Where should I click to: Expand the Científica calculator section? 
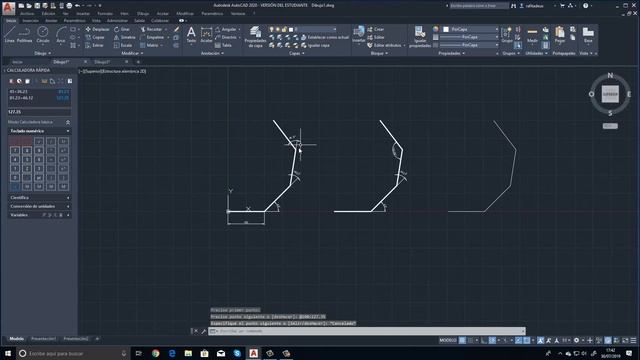[x=40, y=198]
